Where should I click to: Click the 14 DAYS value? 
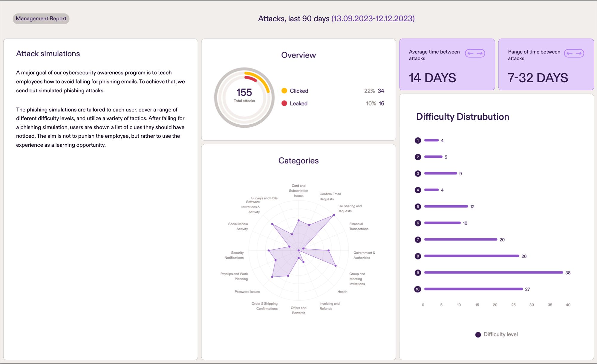(432, 78)
